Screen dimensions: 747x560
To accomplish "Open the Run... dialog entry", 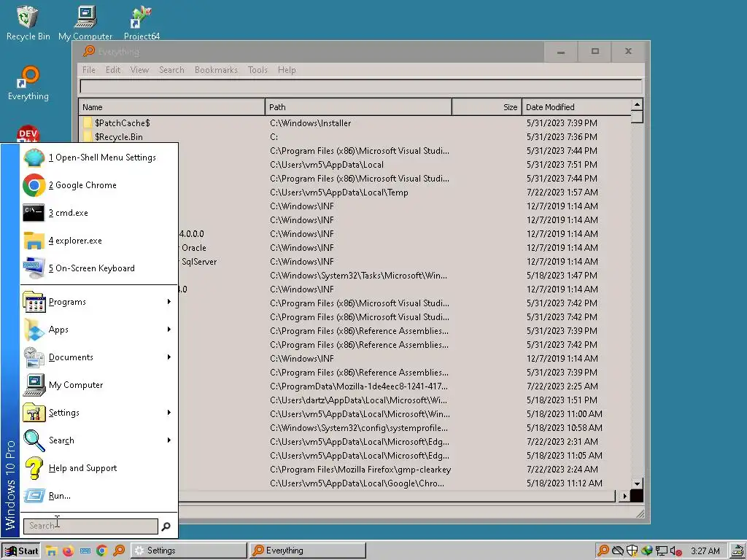I will tap(99, 496).
